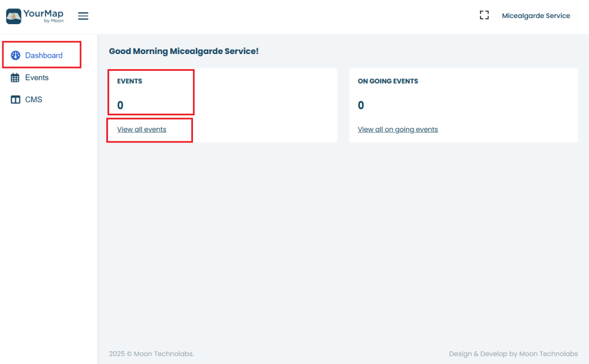The width and height of the screenshot is (589, 364).
Task: Click the Events calendar icon in sidebar
Action: [x=16, y=78]
